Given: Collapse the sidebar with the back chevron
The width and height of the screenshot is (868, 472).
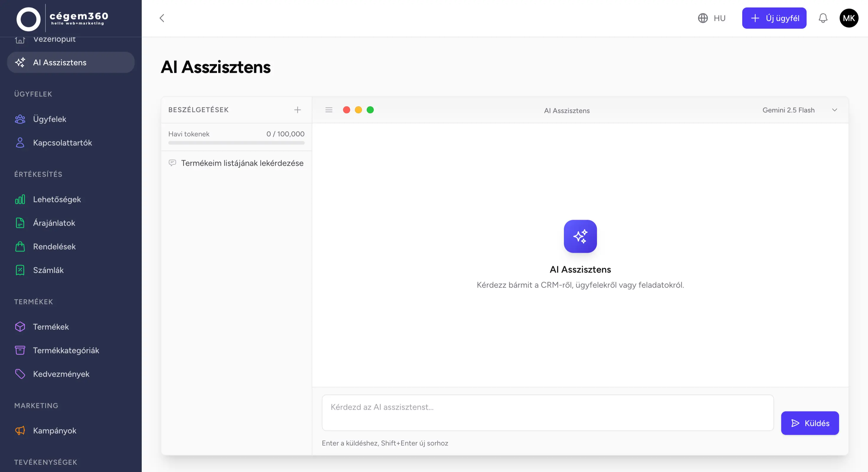Looking at the screenshot, I should click(x=162, y=18).
